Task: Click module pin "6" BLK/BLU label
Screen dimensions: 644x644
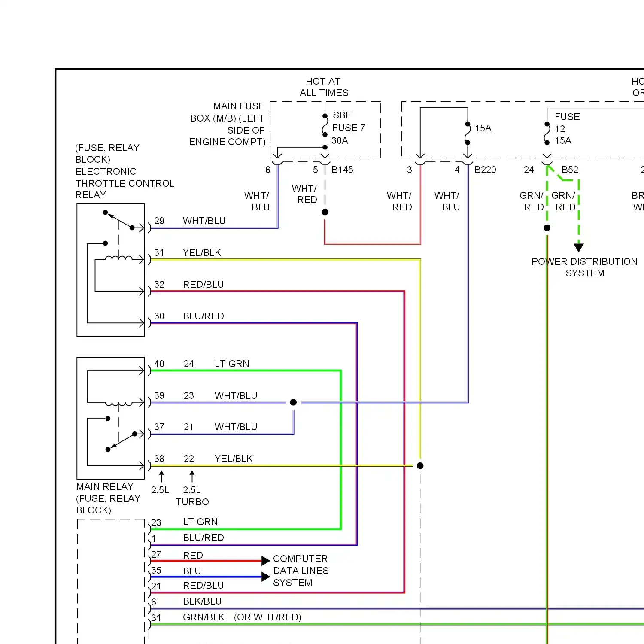Action: coord(202,601)
